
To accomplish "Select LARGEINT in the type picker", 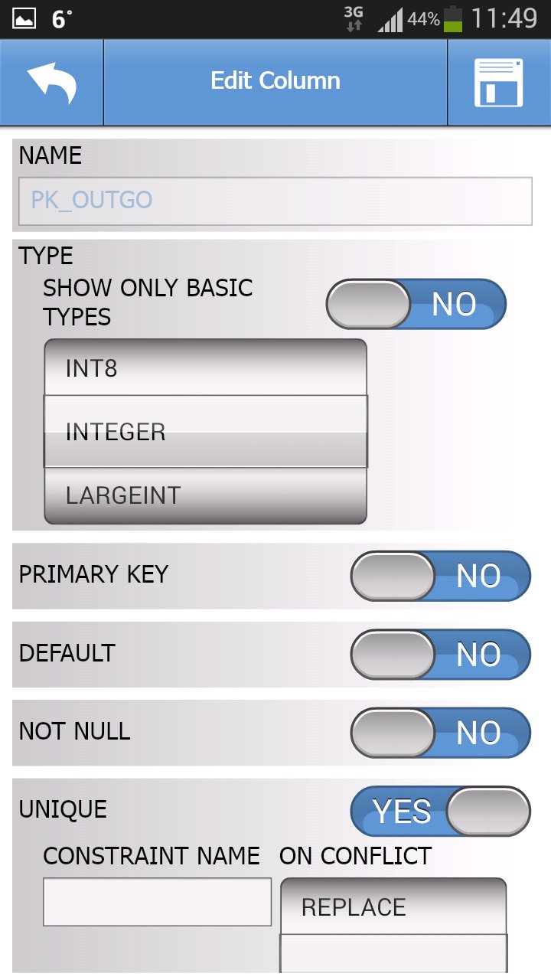I will pos(206,495).
